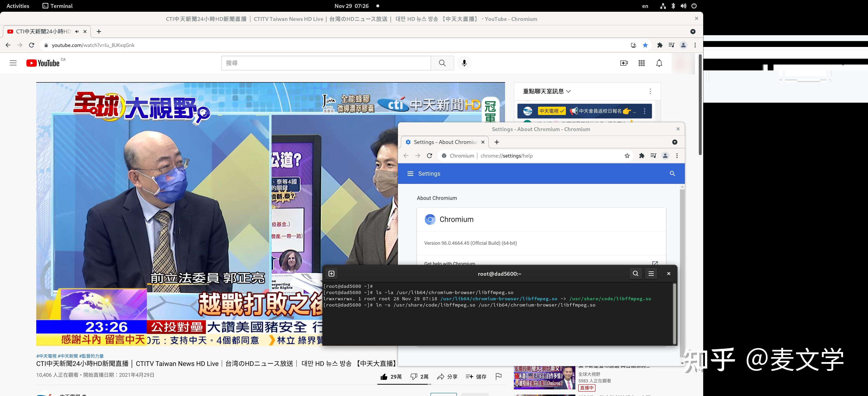Open the terminal hamburger menu
The image size is (868, 396).
651,274
